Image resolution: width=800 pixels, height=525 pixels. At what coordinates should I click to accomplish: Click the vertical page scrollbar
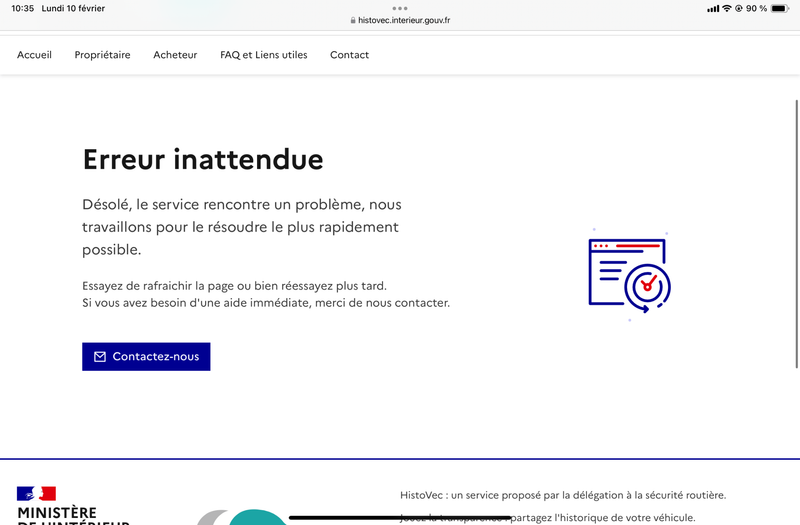[796, 234]
